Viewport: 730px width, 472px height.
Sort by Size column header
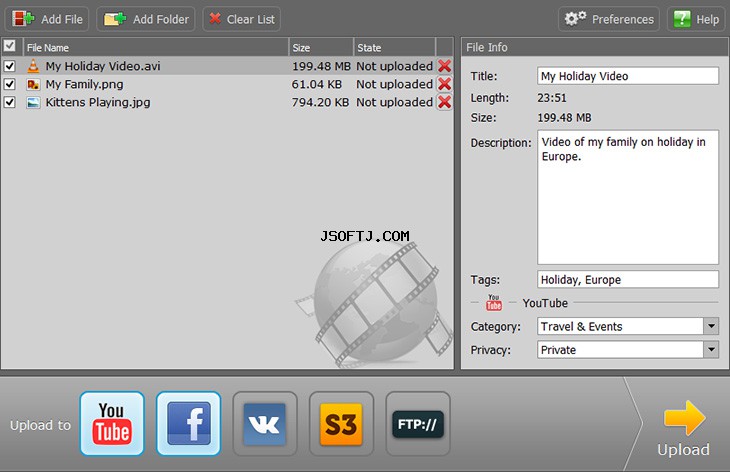(x=321, y=47)
